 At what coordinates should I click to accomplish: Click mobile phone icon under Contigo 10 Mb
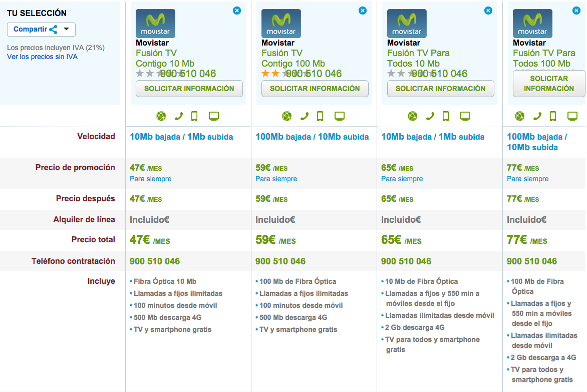pos(194,116)
